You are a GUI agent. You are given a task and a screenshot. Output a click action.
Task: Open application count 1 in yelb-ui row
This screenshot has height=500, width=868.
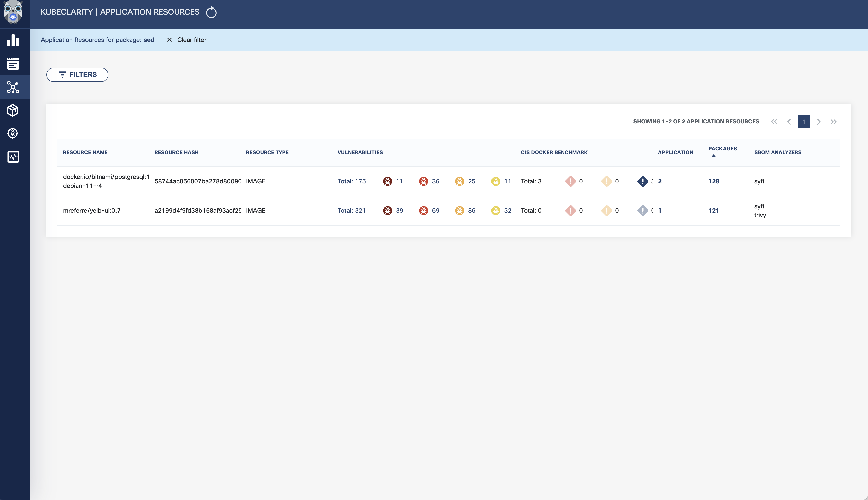point(660,210)
